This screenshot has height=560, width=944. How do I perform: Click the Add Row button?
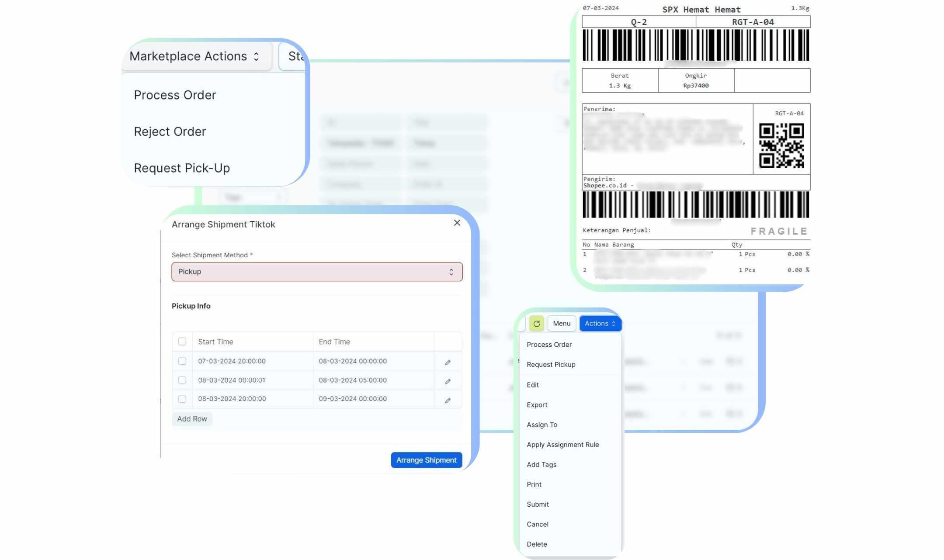click(192, 418)
